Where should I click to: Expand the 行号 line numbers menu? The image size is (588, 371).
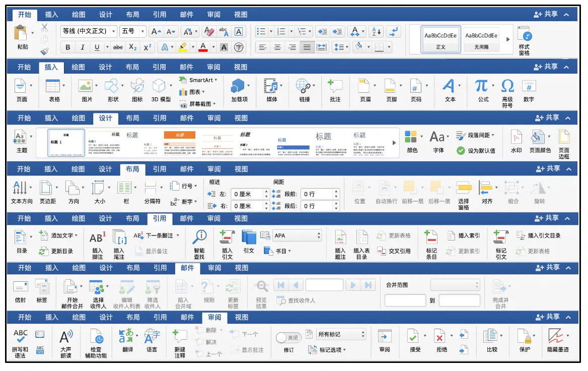click(x=196, y=186)
